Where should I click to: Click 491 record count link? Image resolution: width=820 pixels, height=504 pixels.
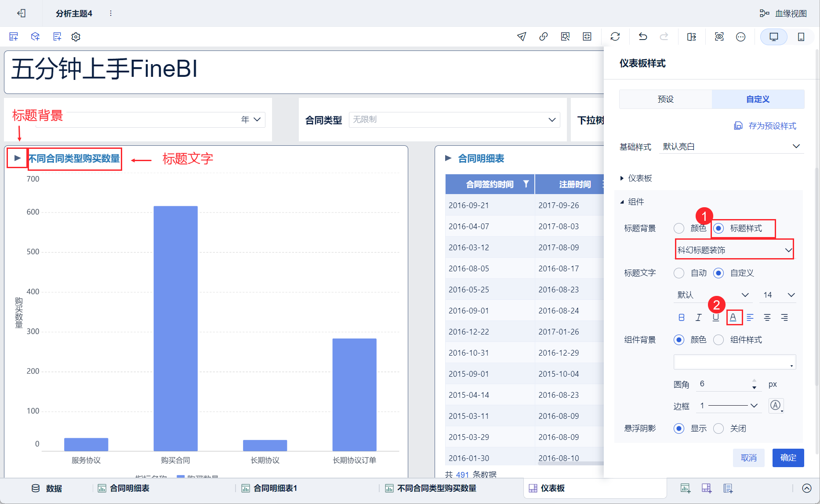tap(462, 475)
